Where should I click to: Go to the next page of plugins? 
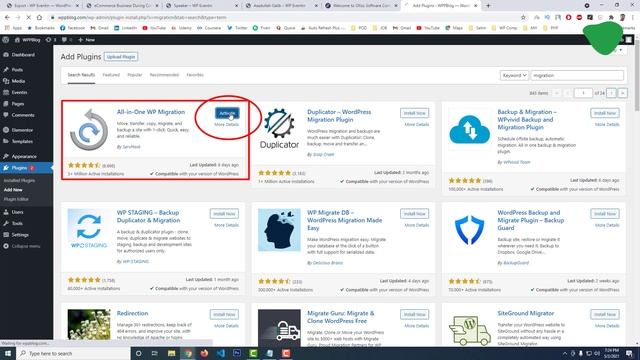coord(611,93)
